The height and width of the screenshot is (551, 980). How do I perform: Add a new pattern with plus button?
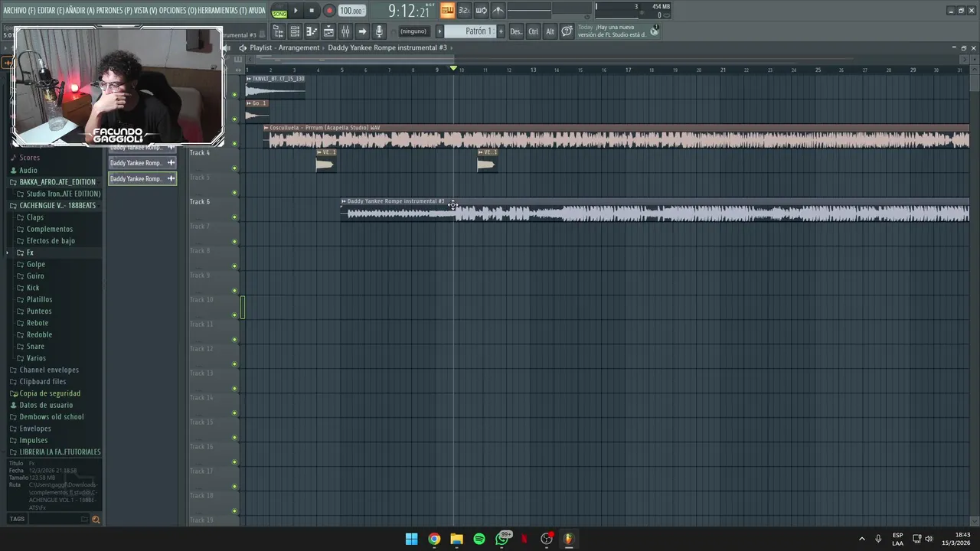click(x=501, y=31)
